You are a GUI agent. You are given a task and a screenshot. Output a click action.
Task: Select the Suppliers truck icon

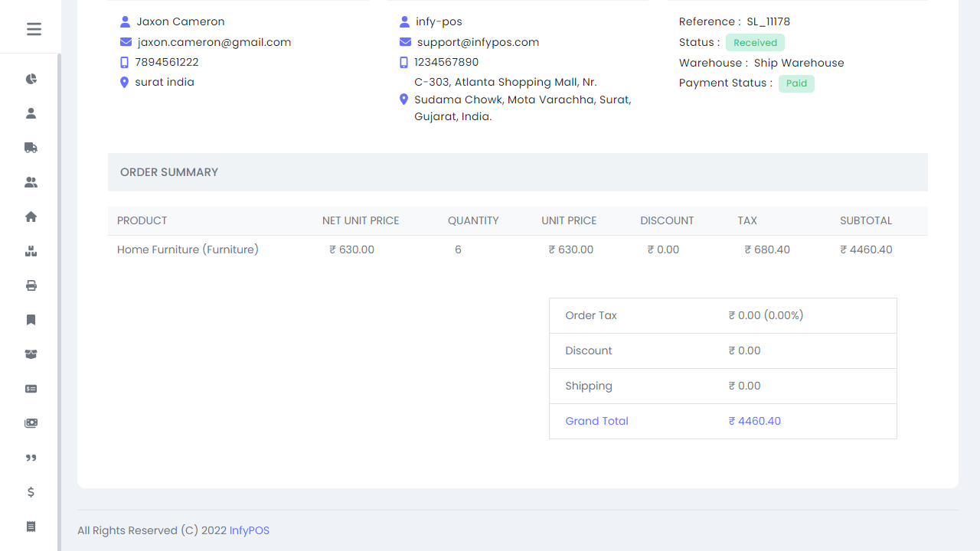(31, 148)
